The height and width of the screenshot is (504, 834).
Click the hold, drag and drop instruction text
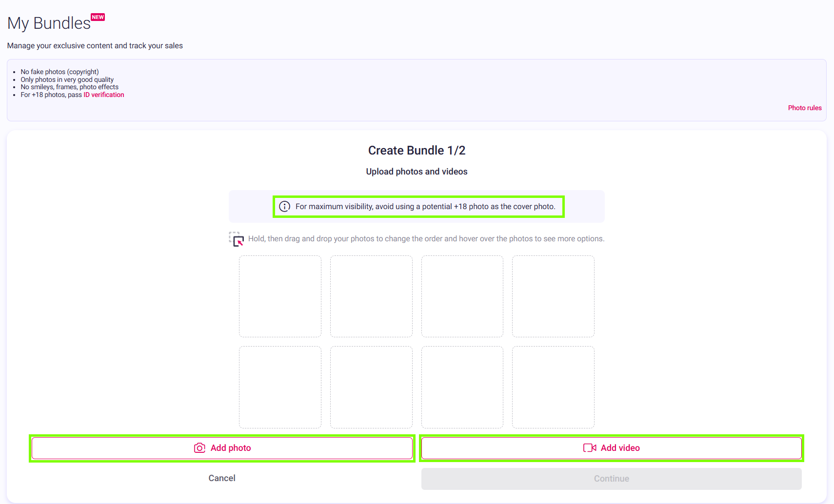(x=426, y=239)
